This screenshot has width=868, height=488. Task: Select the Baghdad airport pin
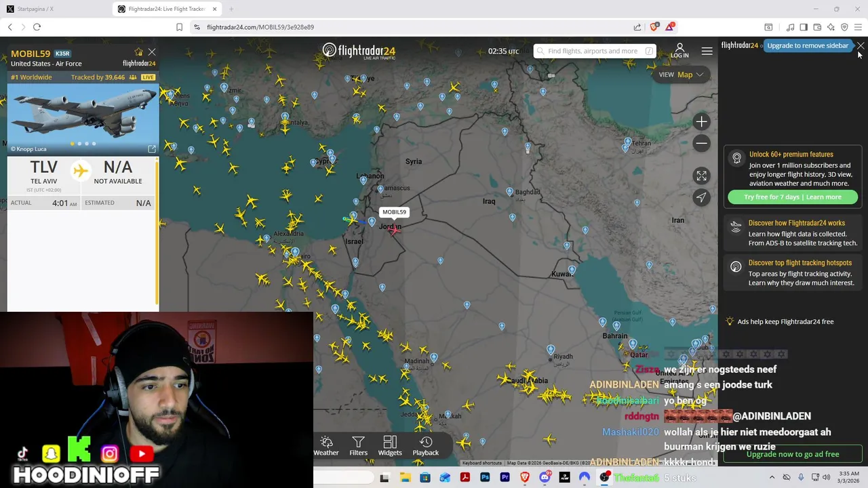pyautogui.click(x=509, y=192)
